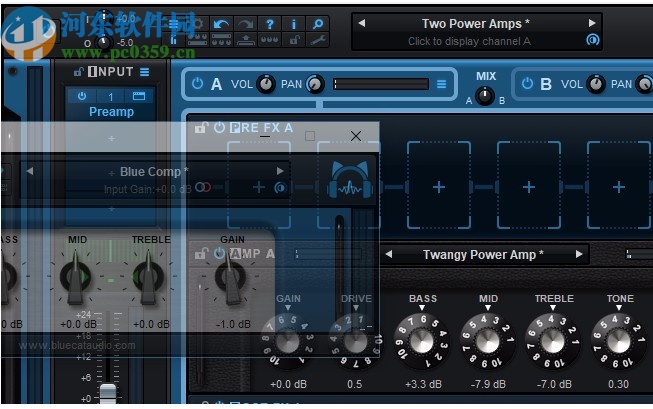
Task: Open the INPUT section hamburger menu
Action: [x=145, y=72]
